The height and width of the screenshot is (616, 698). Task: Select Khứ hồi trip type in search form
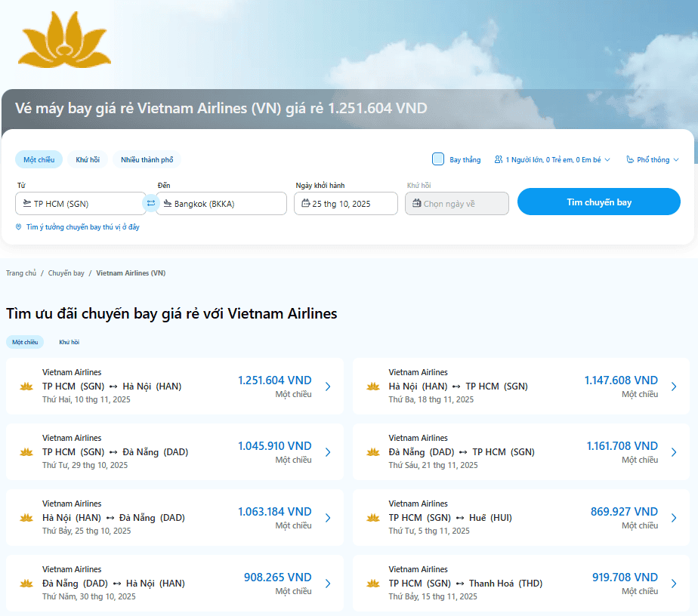click(x=88, y=160)
